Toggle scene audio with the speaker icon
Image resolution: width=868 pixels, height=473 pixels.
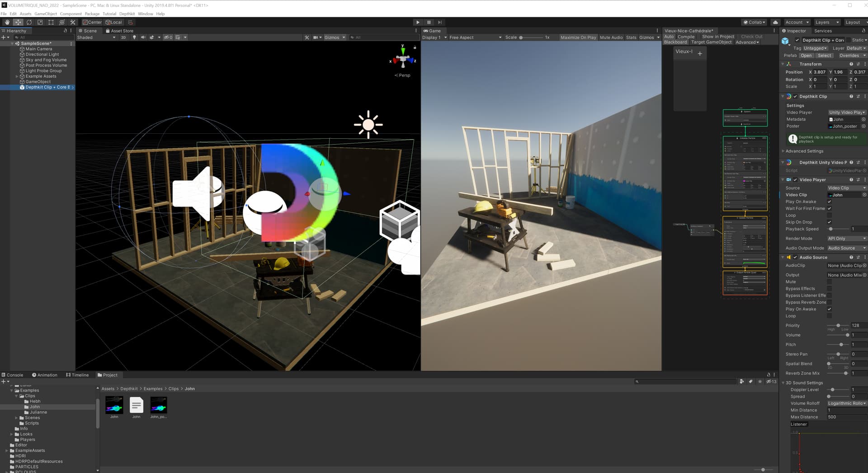pos(143,37)
